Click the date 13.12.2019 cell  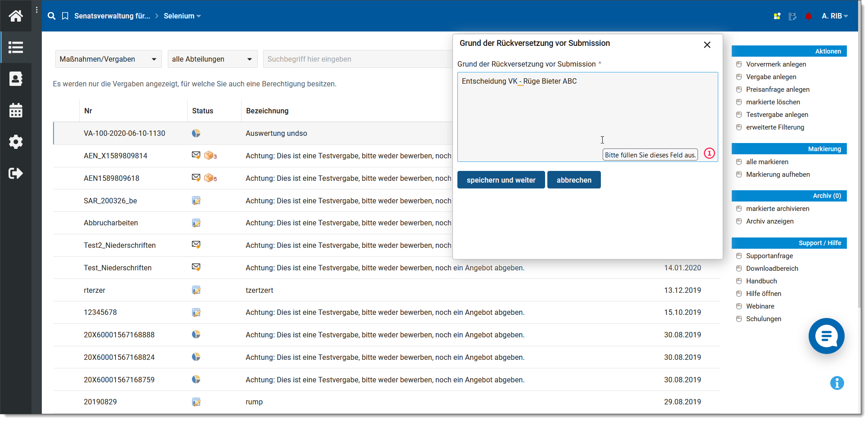click(x=682, y=290)
